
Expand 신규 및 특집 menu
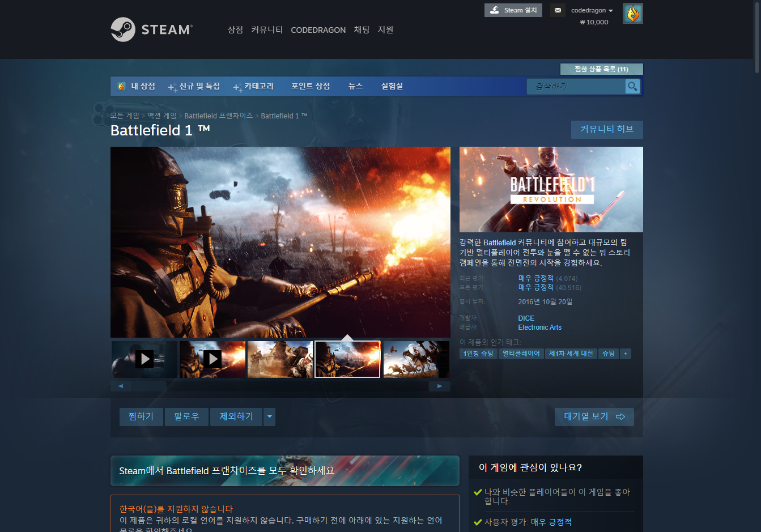tap(194, 86)
